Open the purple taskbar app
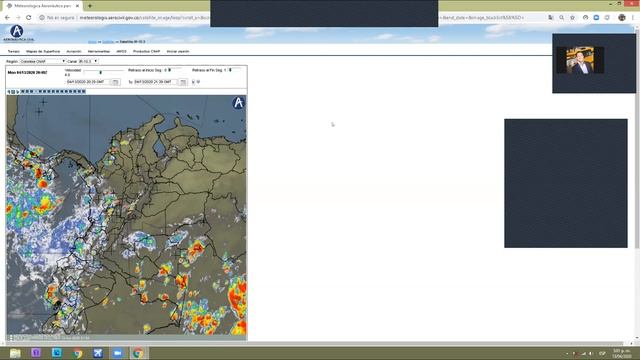 click(x=36, y=353)
